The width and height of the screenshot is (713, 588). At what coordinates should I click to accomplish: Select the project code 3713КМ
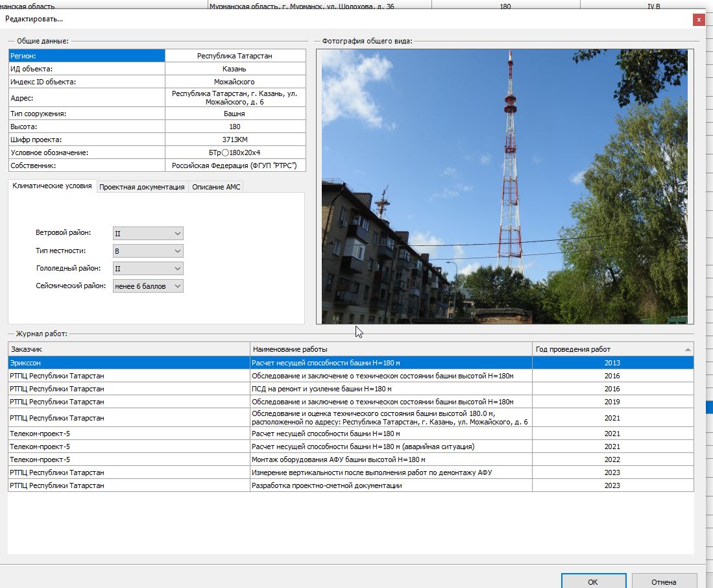(x=235, y=140)
